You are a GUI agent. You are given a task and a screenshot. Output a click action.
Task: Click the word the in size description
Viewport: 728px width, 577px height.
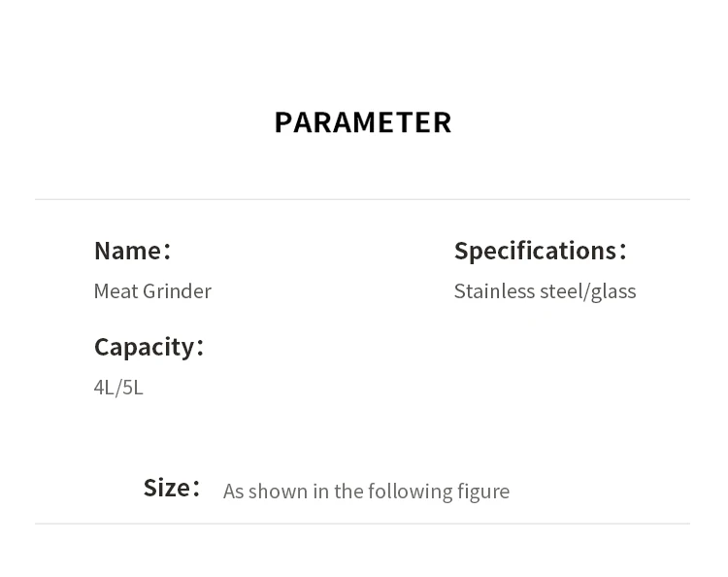(348, 492)
